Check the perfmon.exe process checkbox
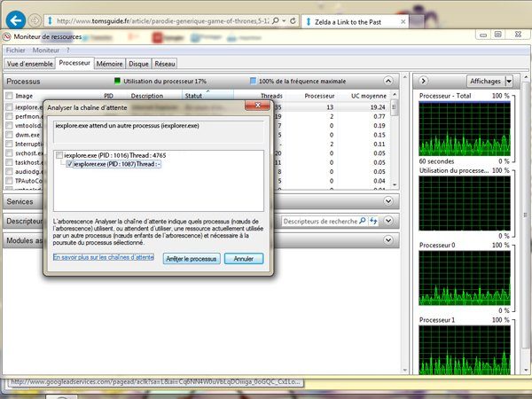 pos(9,116)
